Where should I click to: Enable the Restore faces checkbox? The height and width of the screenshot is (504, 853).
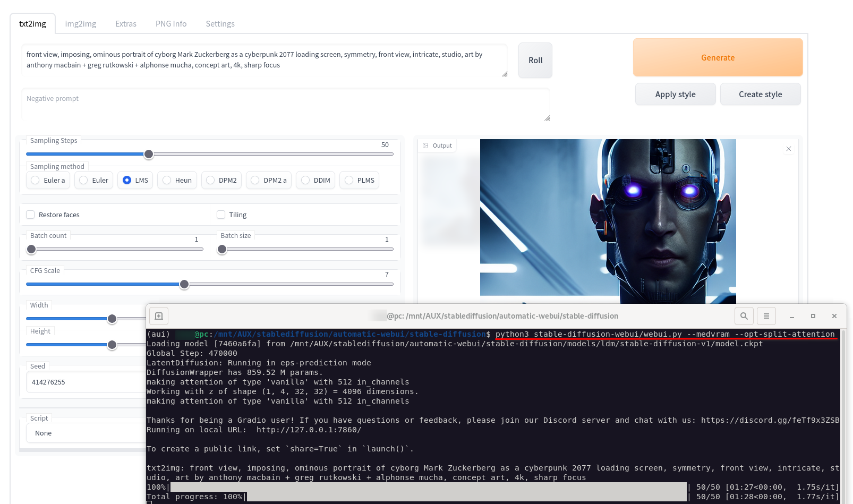click(30, 215)
